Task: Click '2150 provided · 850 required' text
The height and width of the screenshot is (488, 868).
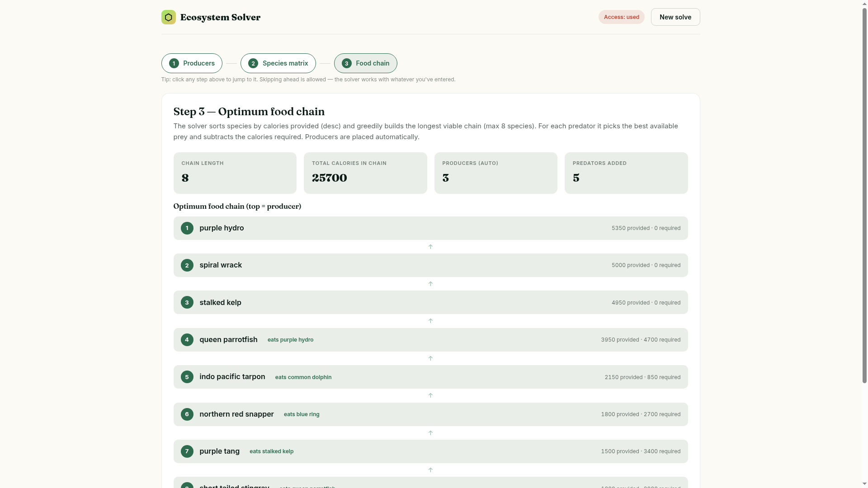Action: coord(642,377)
